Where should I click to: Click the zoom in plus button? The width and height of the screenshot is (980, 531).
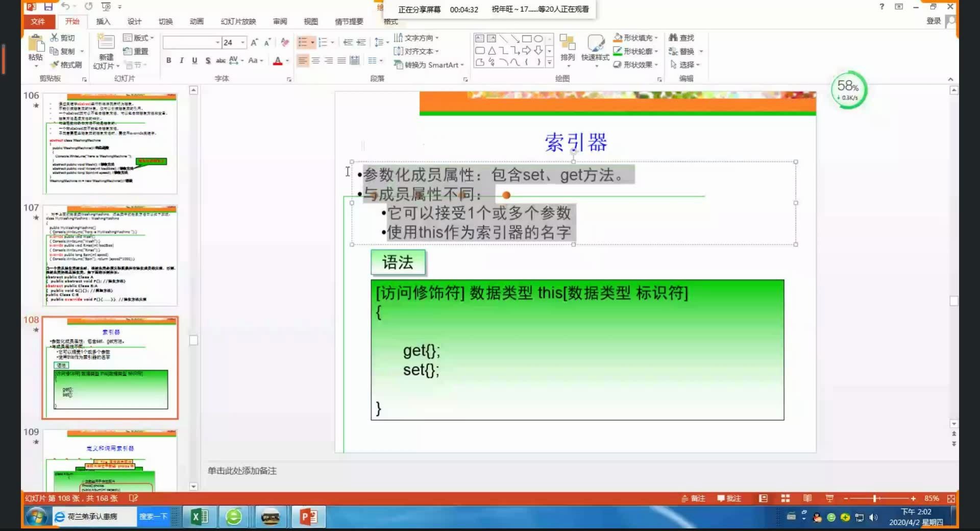point(913,498)
